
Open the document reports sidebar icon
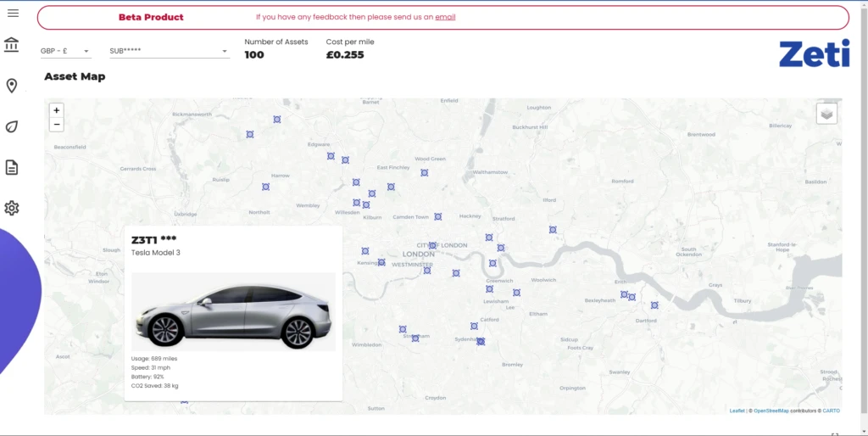[11, 167]
